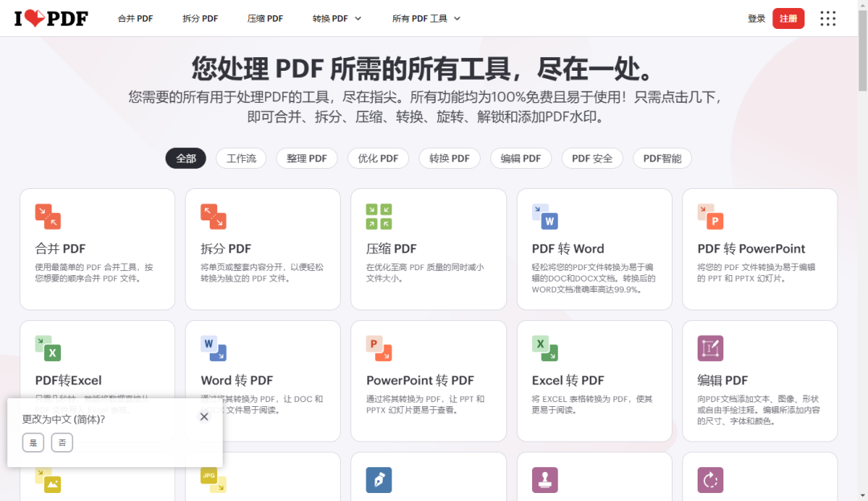Open the Word 转 PDF card title
The height and width of the screenshot is (501, 868).
point(237,380)
